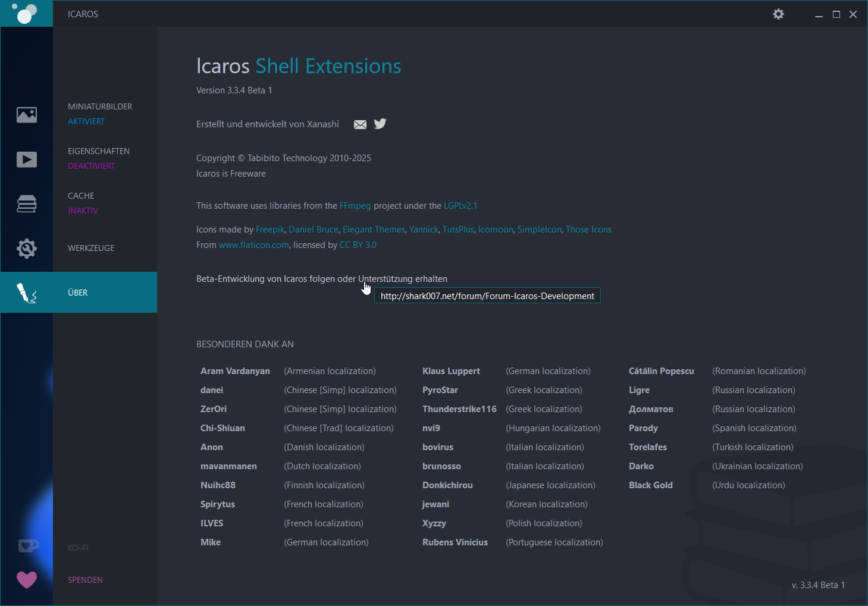This screenshot has height=606, width=868.
Task: Open the SimpleIcon link
Action: pyautogui.click(x=540, y=230)
